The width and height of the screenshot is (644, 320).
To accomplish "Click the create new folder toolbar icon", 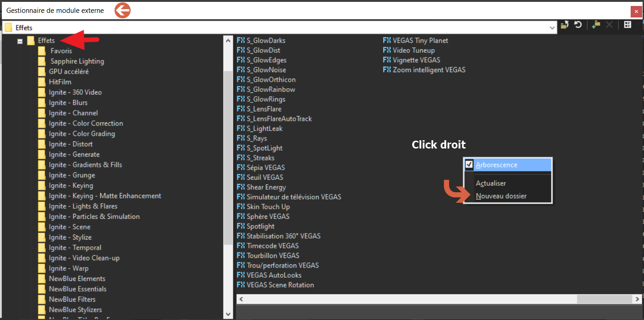I will pyautogui.click(x=596, y=25).
